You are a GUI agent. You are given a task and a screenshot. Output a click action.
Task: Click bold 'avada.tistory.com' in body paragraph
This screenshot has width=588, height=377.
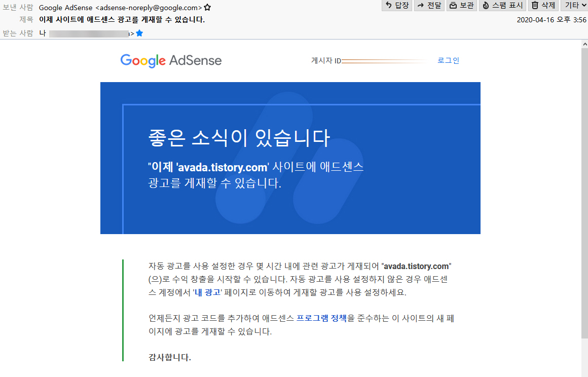pyautogui.click(x=416, y=266)
